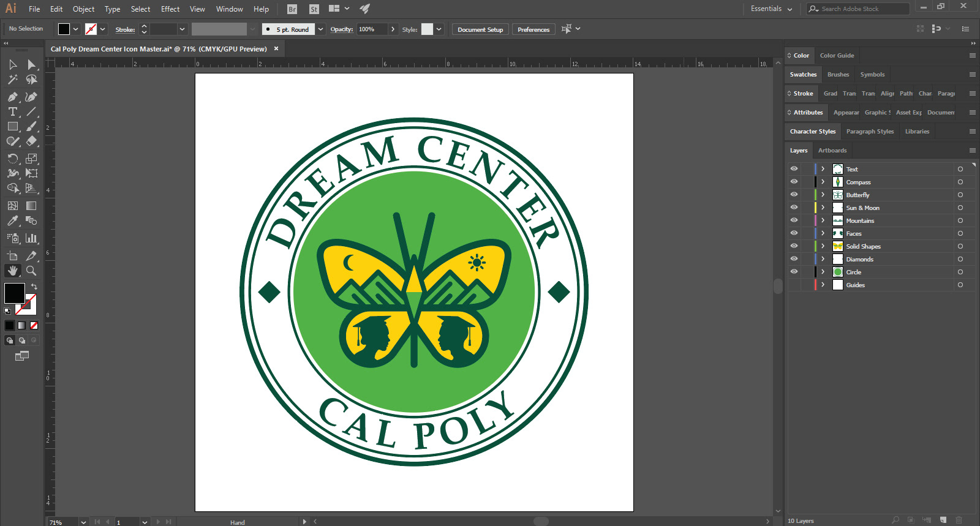Select the Curvature tool
The image size is (980, 526).
coord(31,97)
